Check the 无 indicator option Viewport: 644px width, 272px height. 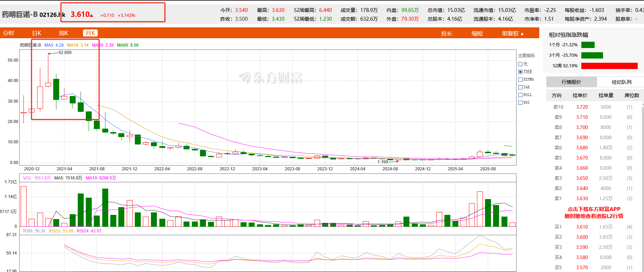click(520, 64)
